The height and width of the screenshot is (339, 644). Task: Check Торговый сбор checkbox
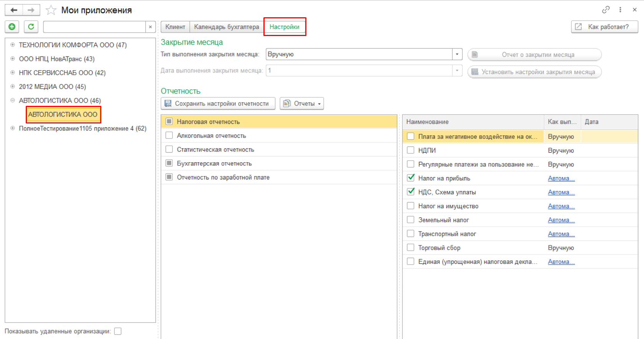coord(411,248)
